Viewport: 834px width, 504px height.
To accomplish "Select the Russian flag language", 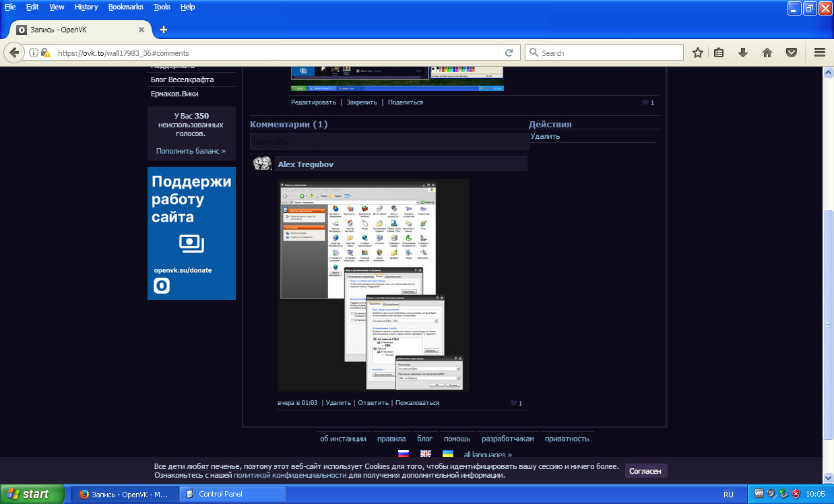I will point(404,454).
